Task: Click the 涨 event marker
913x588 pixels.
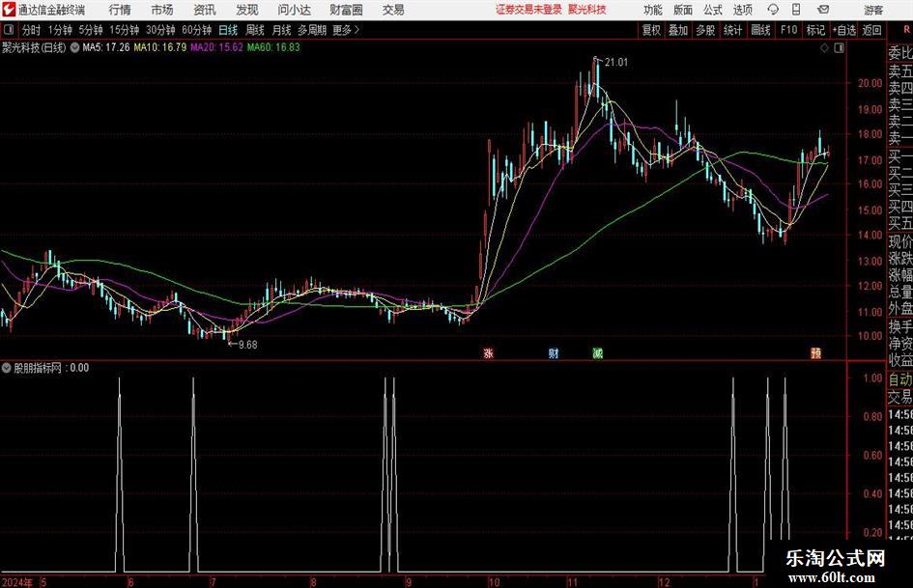Action: pos(489,352)
